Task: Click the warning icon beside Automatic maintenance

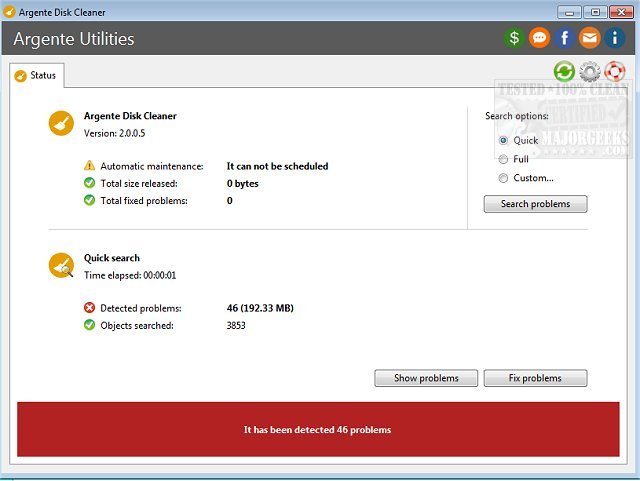Action: coord(89,166)
